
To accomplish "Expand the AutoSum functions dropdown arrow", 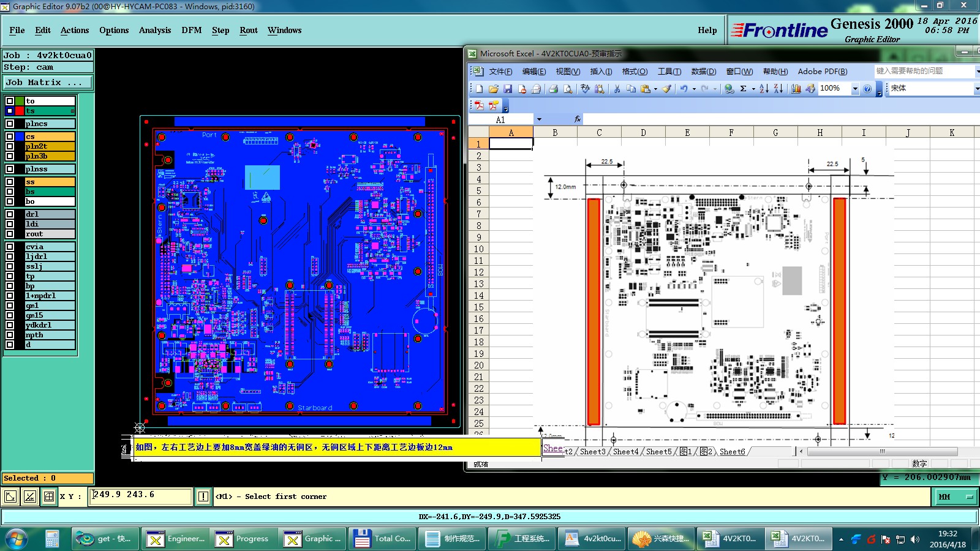I will [753, 89].
